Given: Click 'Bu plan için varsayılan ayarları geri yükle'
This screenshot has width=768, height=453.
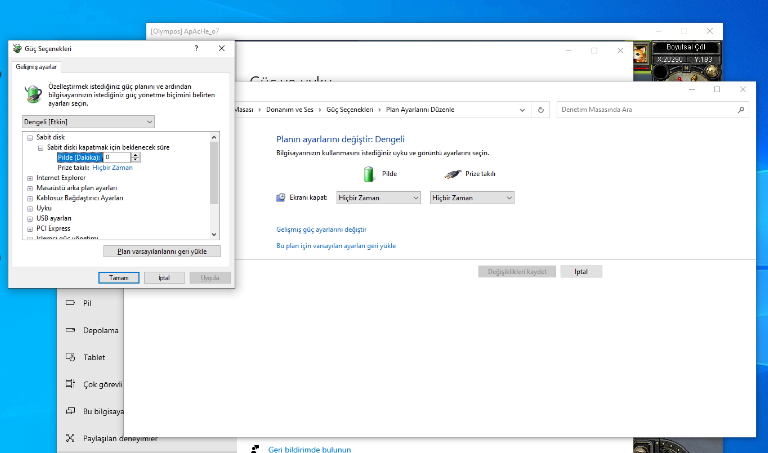Looking at the screenshot, I should click(336, 246).
